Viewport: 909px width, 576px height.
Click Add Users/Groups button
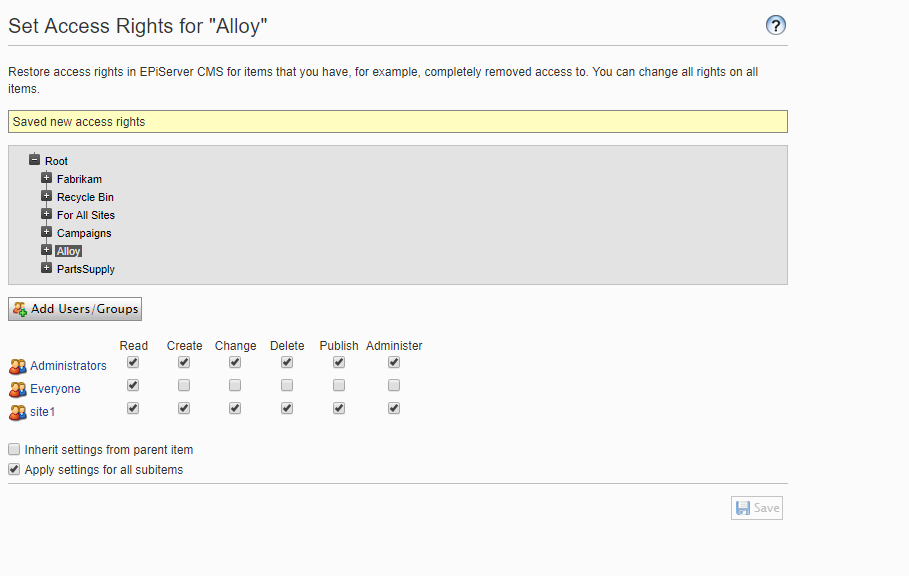(x=75, y=309)
